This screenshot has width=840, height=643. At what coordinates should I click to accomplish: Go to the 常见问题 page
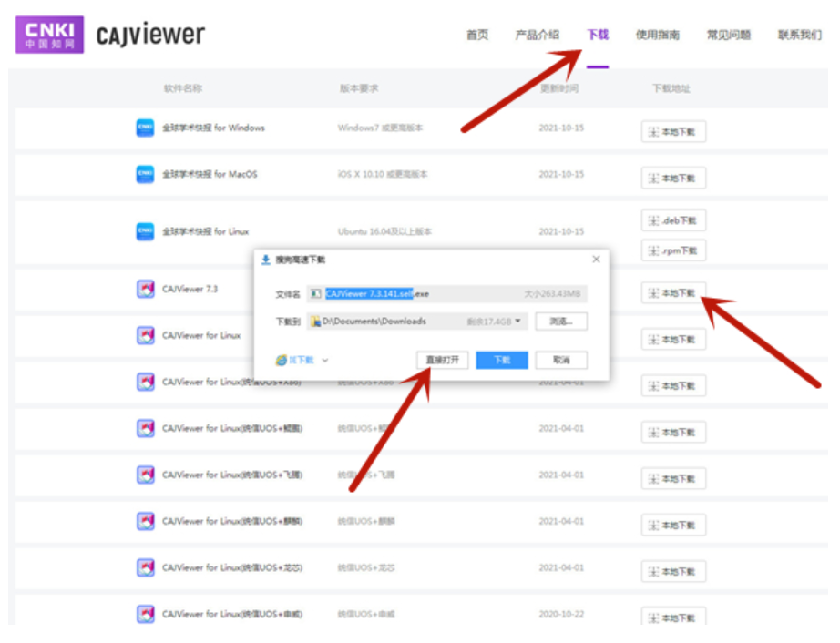point(728,36)
